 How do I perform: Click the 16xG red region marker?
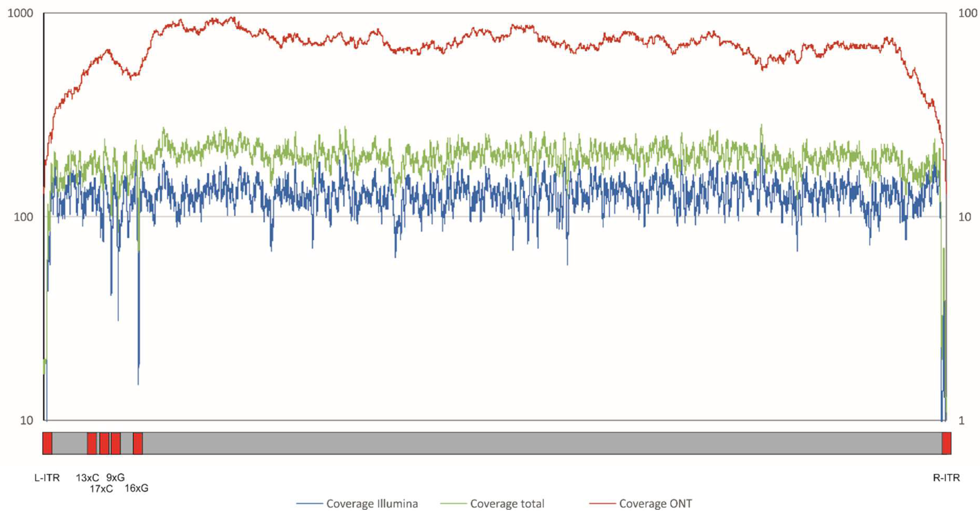138,443
